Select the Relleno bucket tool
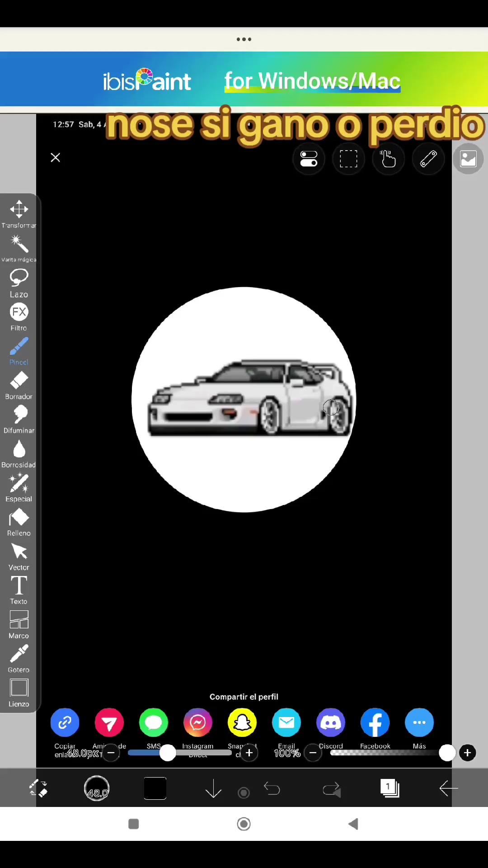 click(x=19, y=522)
